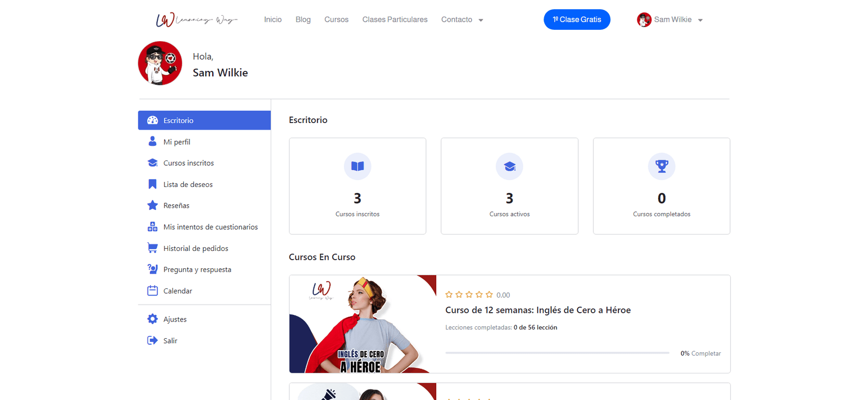Click the Escritorio dashboard gauge icon

pos(152,120)
